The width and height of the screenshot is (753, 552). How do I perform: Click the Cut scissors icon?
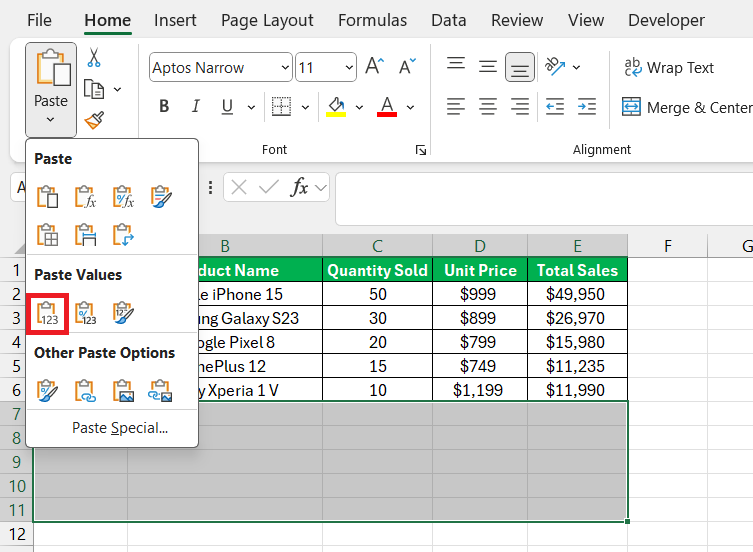pos(94,57)
